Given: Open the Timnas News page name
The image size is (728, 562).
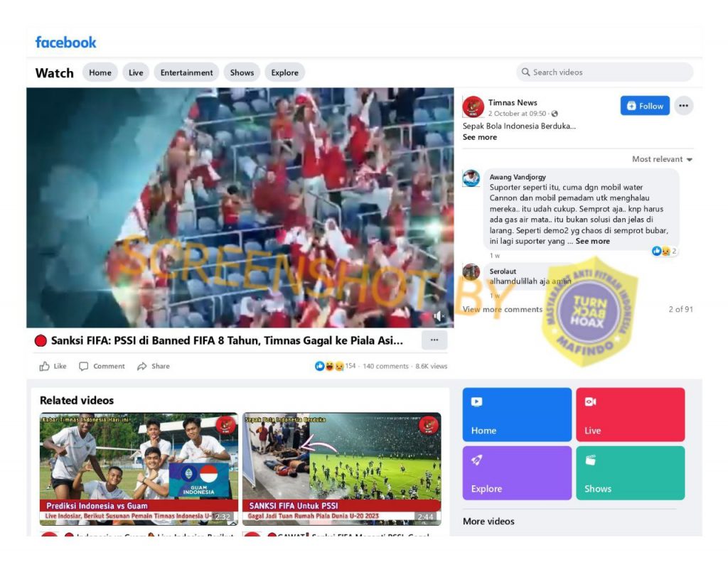Looking at the screenshot, I should [513, 102].
